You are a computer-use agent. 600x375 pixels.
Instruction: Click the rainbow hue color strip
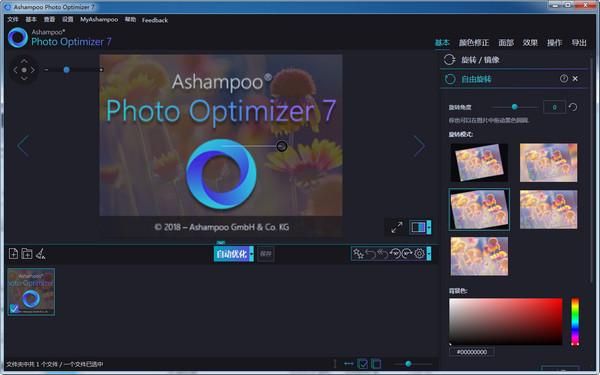[575, 322]
